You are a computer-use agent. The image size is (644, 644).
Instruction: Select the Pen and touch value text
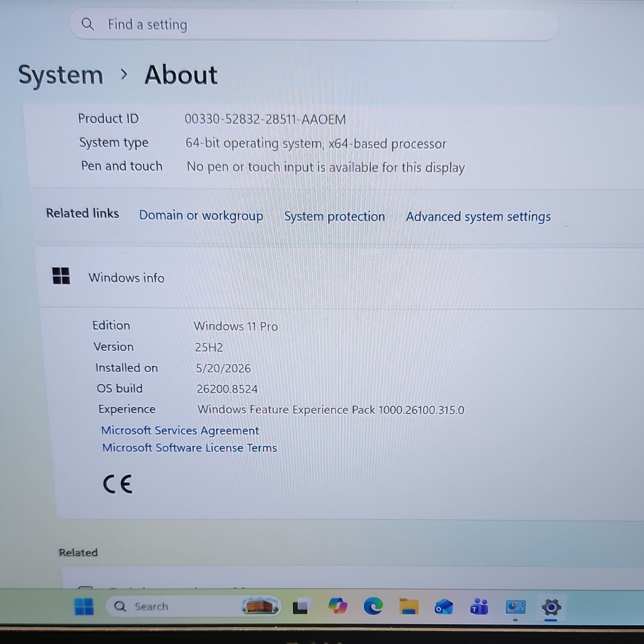click(x=326, y=167)
